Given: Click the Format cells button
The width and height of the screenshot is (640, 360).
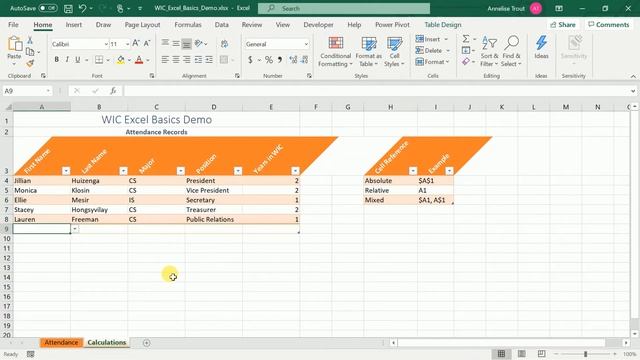Looking at the screenshot, I should coord(432,62).
